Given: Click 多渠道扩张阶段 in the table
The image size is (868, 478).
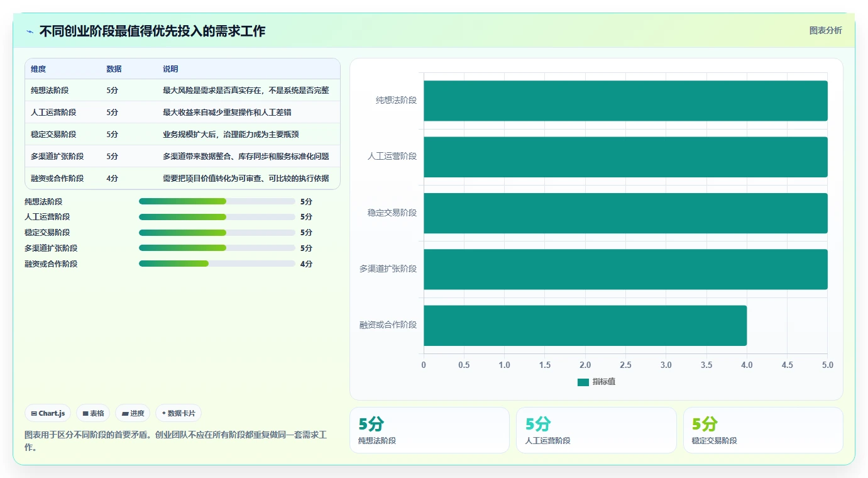Looking at the screenshot, I should pos(57,157).
